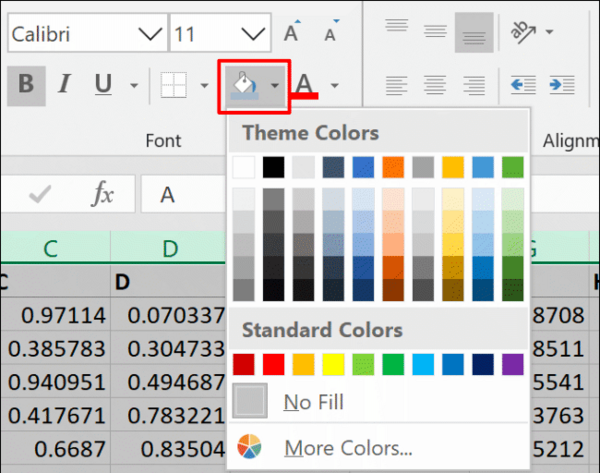Select Bottom Align icon
Image resolution: width=600 pixels, height=473 pixels.
(x=474, y=33)
